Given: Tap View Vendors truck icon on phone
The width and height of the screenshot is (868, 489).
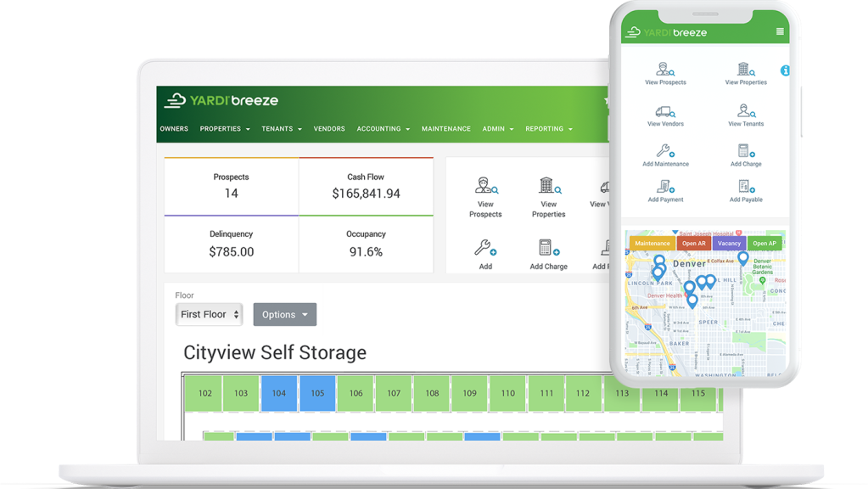Looking at the screenshot, I should 665,111.
